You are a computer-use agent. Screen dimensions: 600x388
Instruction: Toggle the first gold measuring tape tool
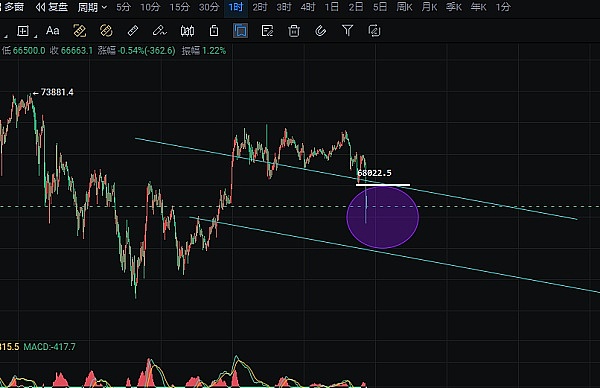click(x=79, y=31)
